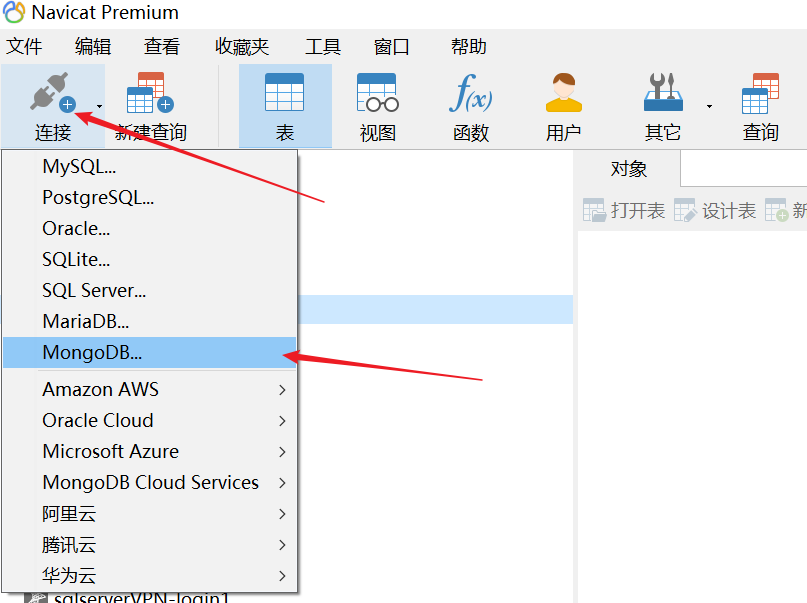
Task: Expand the Huawei Cloud (华为云) submenu
Action: [150, 575]
